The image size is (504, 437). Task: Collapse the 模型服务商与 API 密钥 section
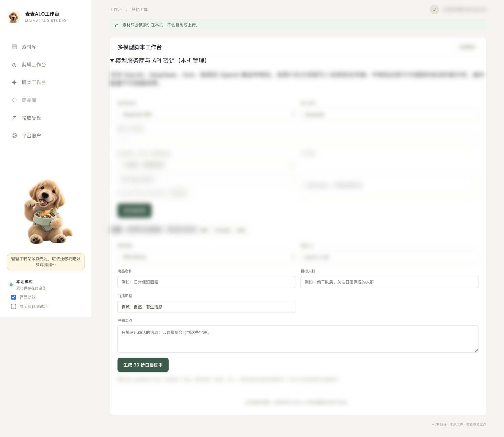tap(158, 60)
